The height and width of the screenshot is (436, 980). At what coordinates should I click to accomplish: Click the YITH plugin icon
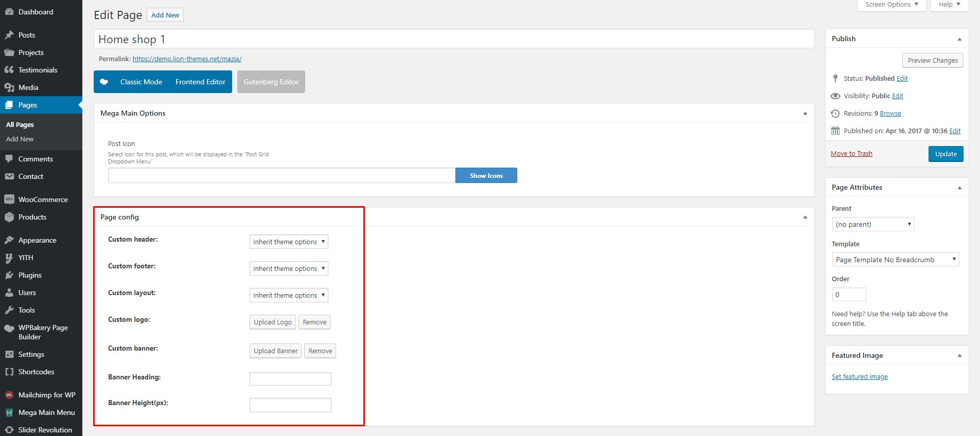point(9,258)
